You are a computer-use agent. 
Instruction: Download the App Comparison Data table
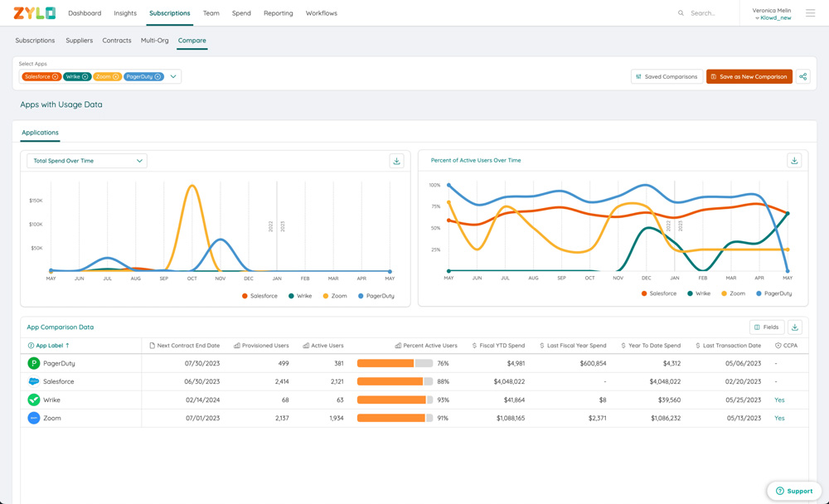[x=795, y=327]
